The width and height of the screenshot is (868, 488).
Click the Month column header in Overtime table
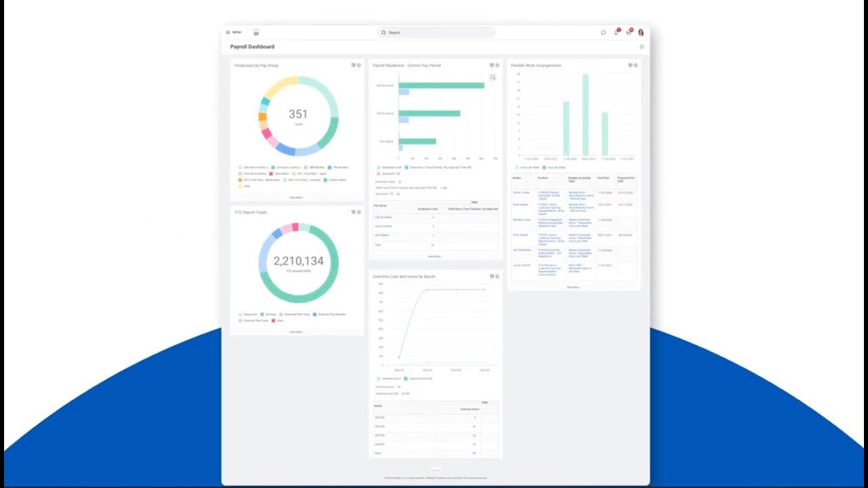click(378, 406)
